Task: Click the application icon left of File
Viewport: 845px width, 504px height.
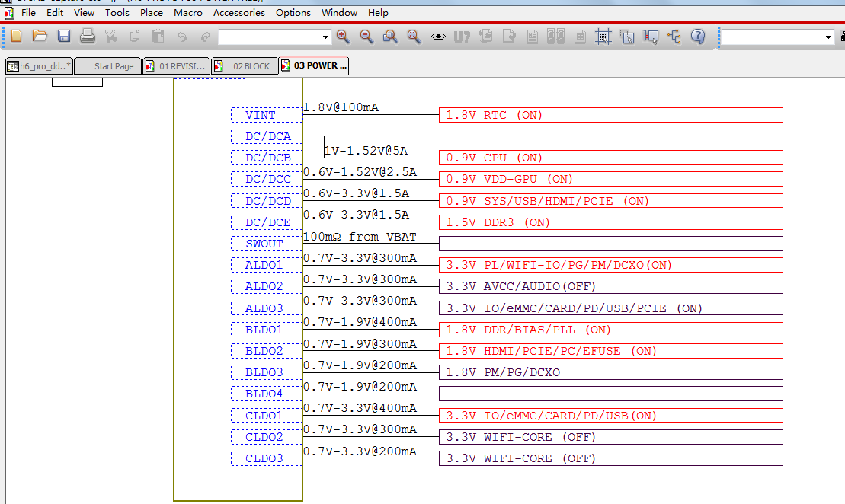Action: coord(8,12)
